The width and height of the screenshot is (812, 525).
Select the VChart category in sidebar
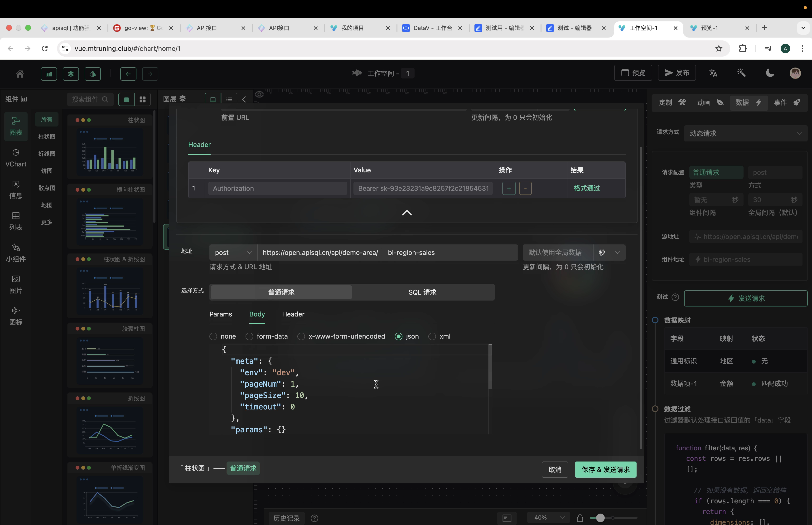tap(16, 157)
